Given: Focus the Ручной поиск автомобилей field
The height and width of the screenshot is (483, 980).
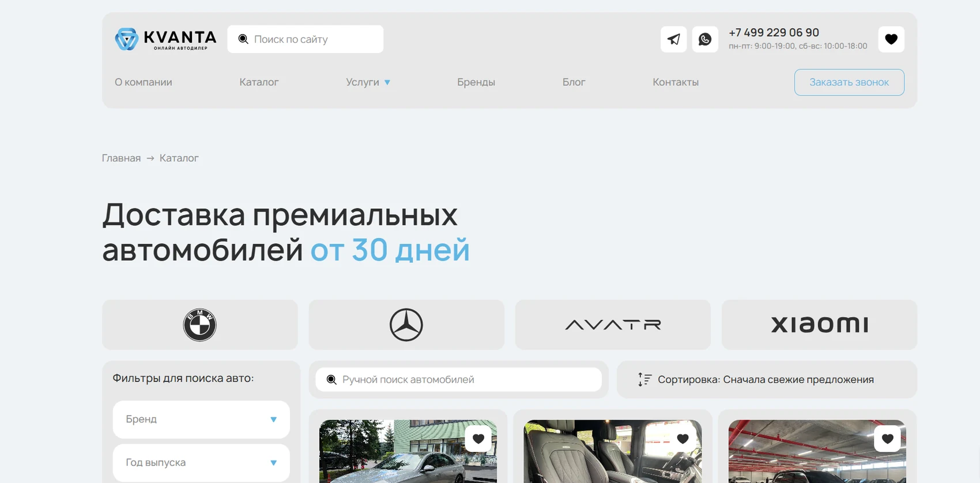Looking at the screenshot, I should 459,379.
